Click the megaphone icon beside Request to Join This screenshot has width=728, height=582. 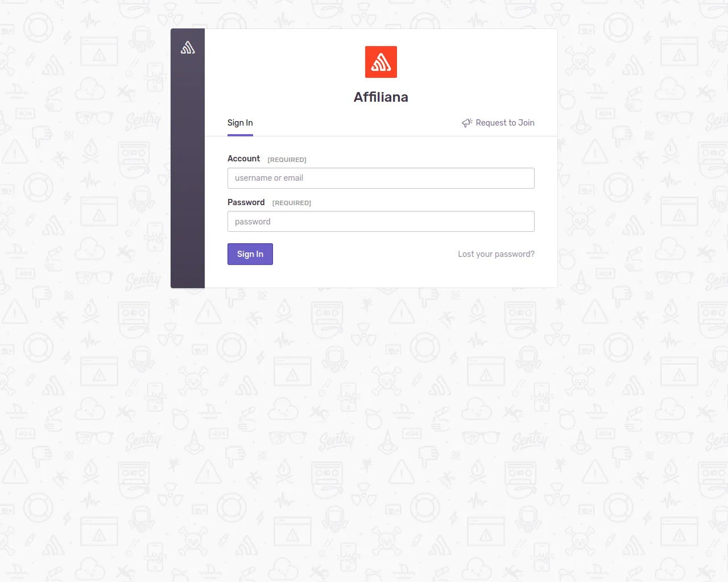coord(467,123)
